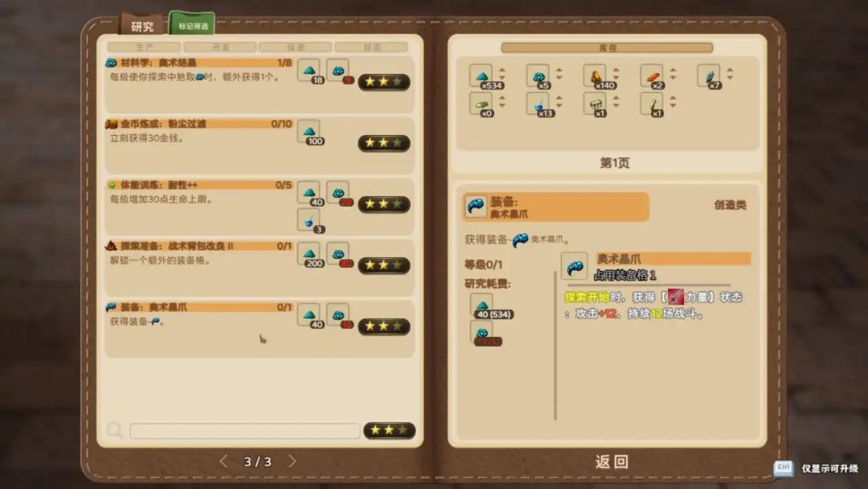Toggle the star mark on 体能训练 row
868x489 pixels.
pyautogui.click(x=383, y=203)
